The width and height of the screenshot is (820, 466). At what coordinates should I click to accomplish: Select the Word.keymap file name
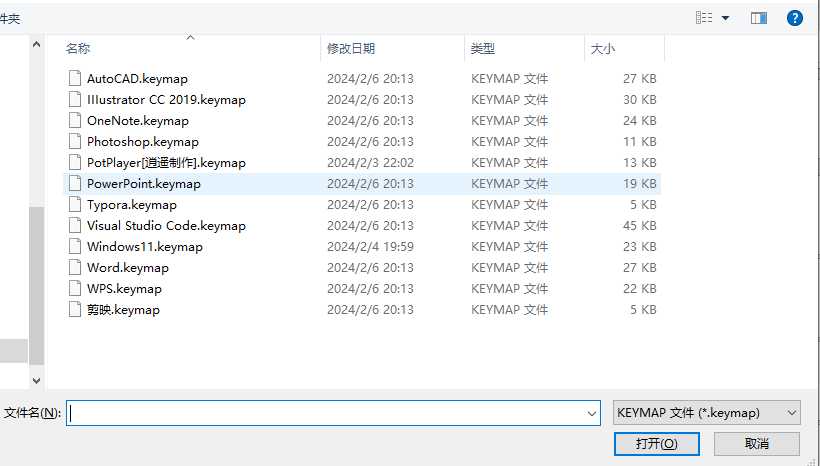[x=128, y=267]
